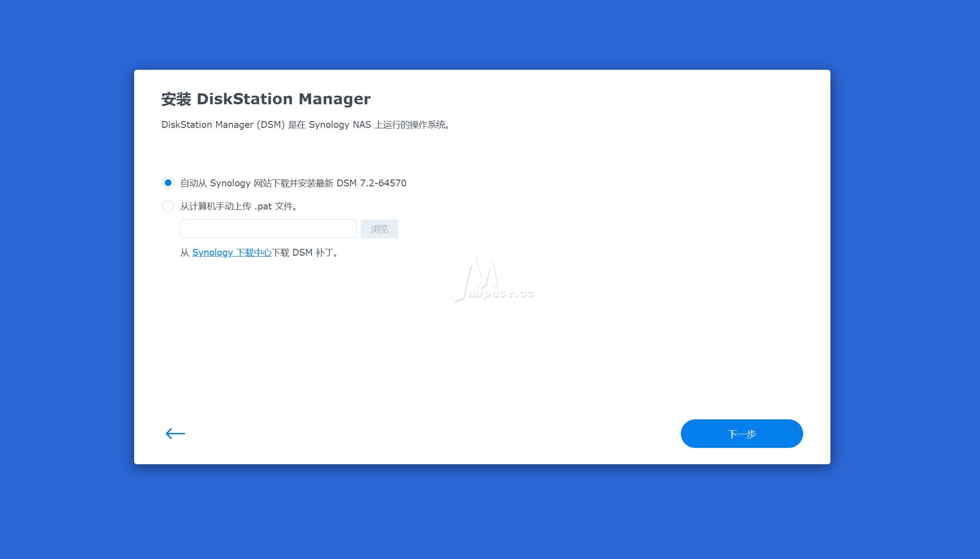Select manual .pat upload radio button
This screenshot has height=559, width=980.
[168, 206]
